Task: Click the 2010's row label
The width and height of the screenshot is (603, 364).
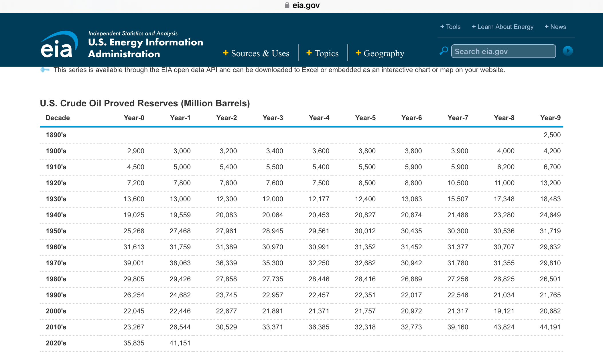Action: (x=56, y=327)
